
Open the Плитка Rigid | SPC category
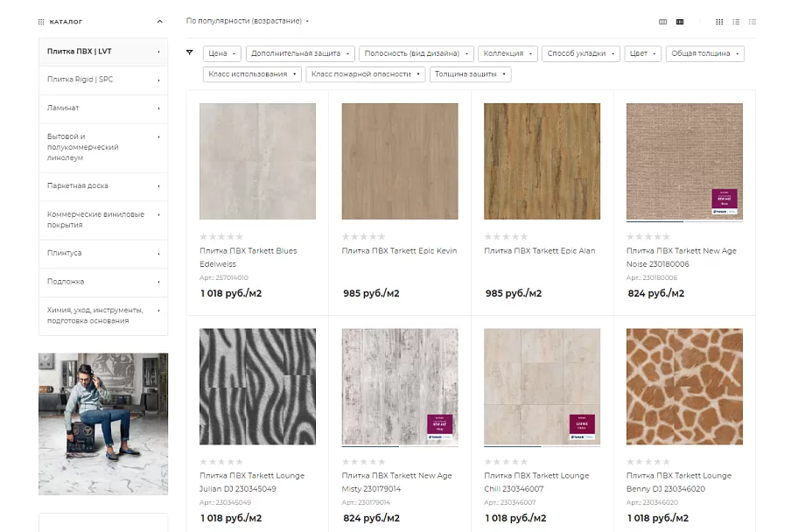[103, 80]
